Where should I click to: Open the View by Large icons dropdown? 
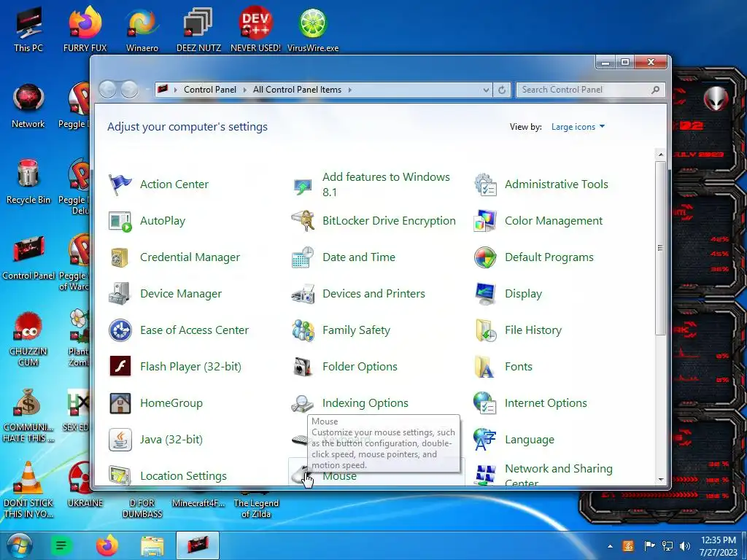[578, 127]
